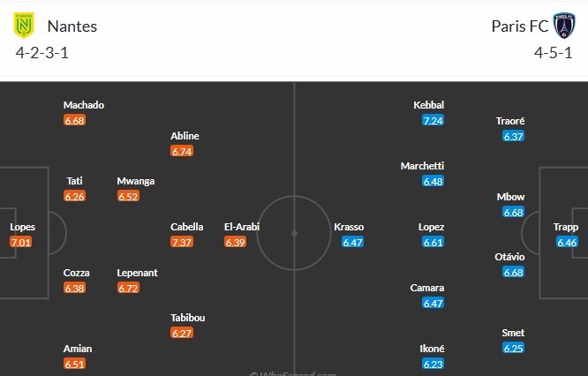
Task: Click Otávio's player name
Action: tap(510, 257)
